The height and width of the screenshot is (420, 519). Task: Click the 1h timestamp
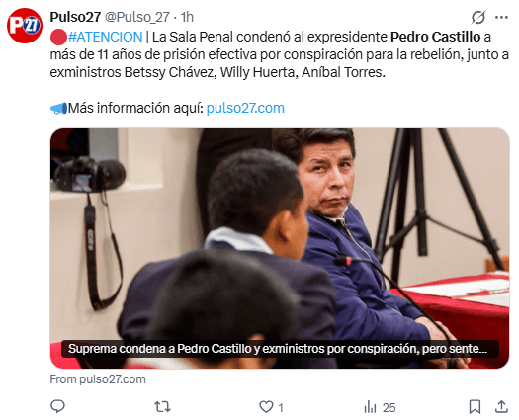187,17
